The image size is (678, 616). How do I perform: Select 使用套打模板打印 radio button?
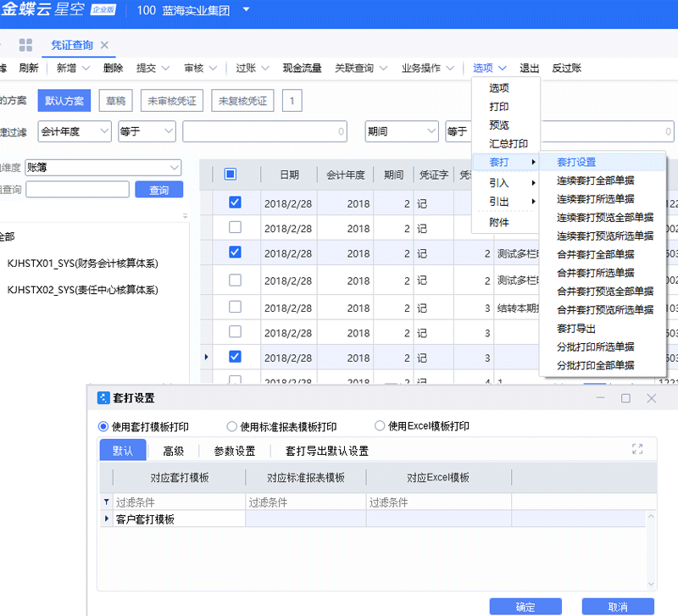[103, 427]
